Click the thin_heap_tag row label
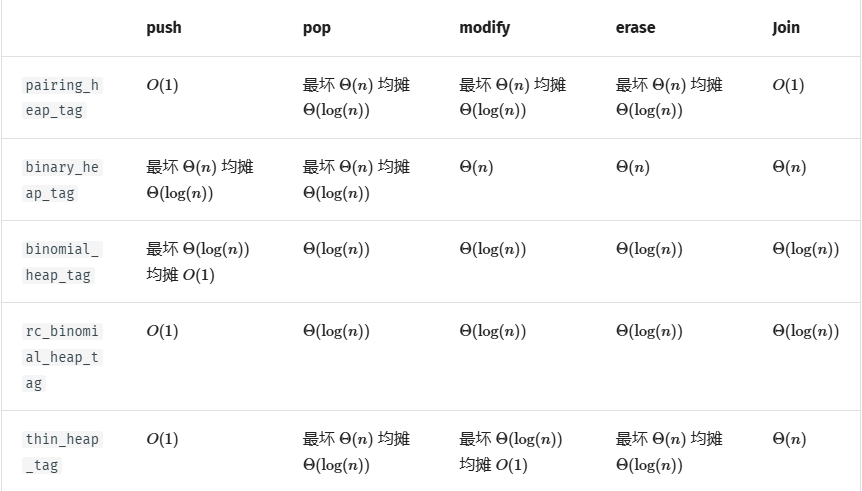The image size is (862, 491). (x=62, y=452)
